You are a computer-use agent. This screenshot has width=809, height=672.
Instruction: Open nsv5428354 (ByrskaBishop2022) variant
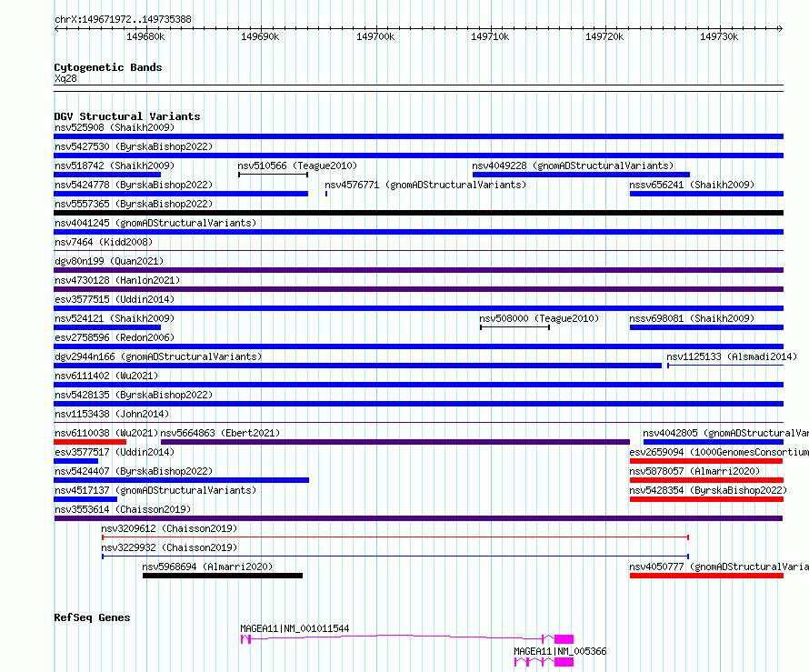708,490
